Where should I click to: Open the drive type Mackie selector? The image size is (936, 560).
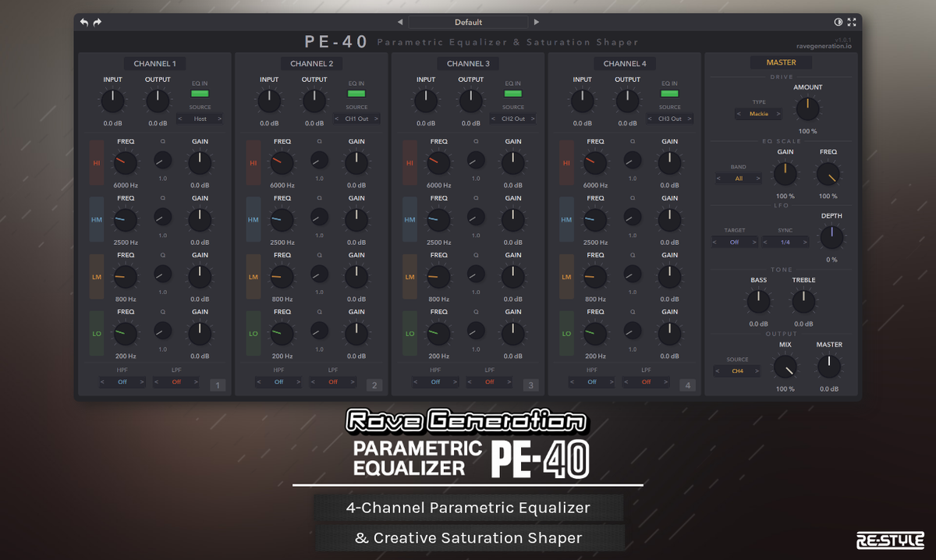coord(759,114)
